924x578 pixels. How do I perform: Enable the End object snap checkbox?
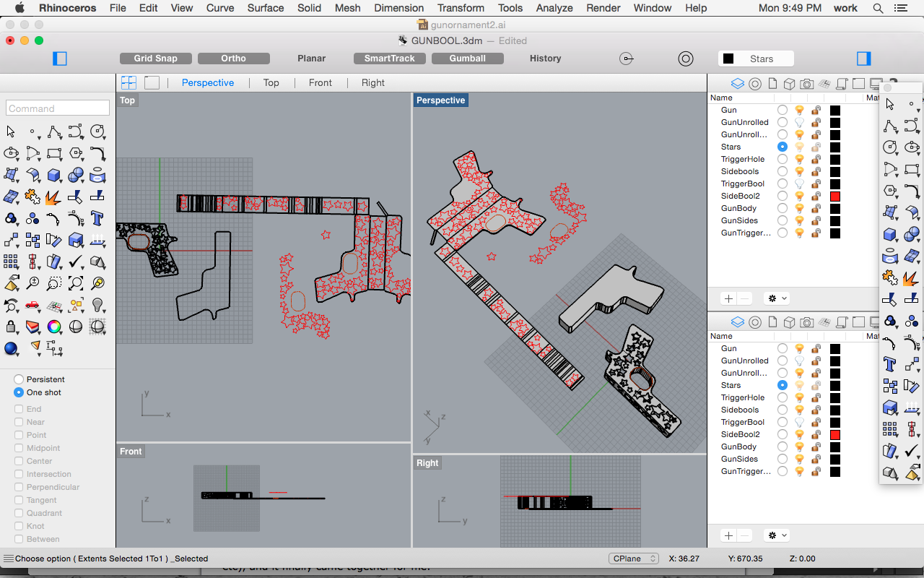point(19,409)
